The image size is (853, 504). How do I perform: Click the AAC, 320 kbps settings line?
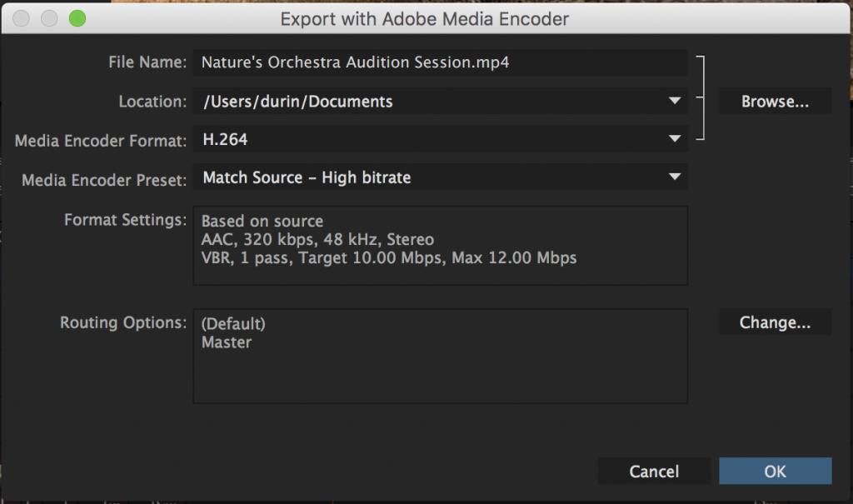click(x=317, y=239)
